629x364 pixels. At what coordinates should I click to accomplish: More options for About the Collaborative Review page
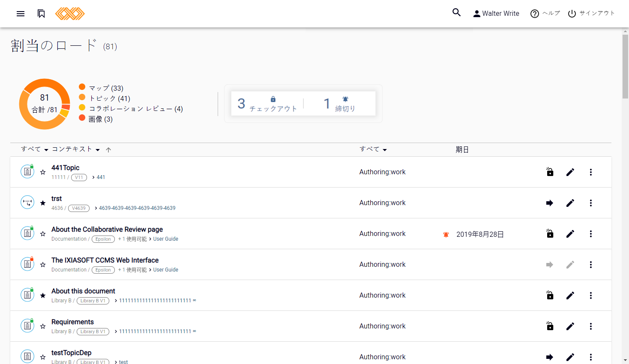(591, 234)
